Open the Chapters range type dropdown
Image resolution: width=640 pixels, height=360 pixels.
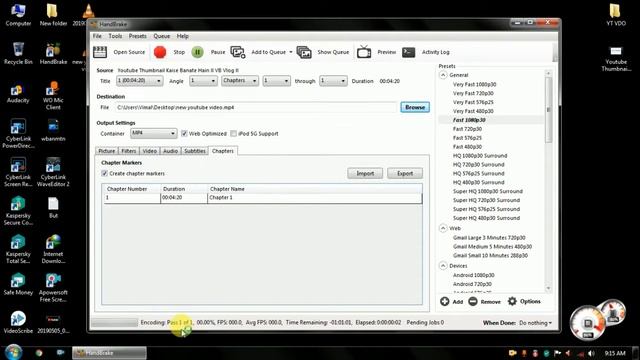click(240, 81)
